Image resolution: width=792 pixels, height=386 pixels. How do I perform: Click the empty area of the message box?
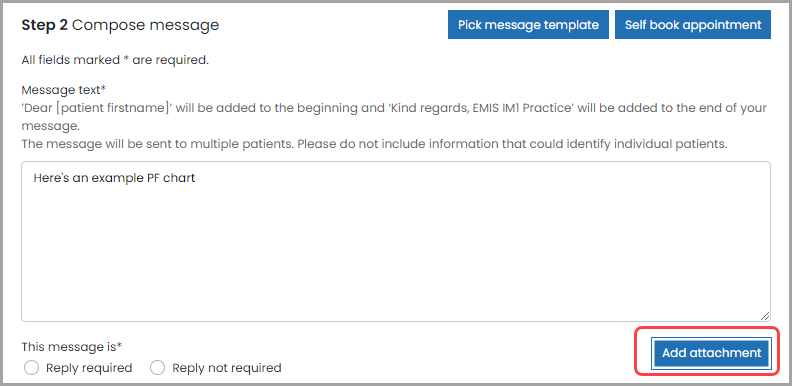coord(396,253)
